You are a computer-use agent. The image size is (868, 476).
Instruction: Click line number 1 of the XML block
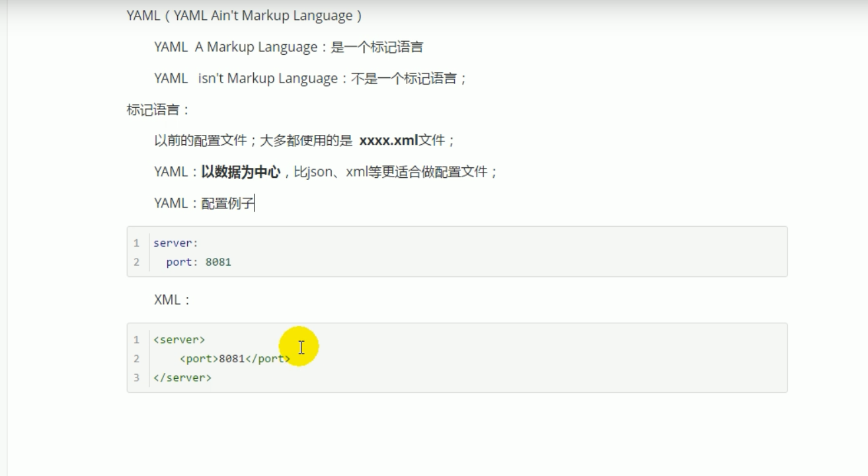[x=137, y=339]
